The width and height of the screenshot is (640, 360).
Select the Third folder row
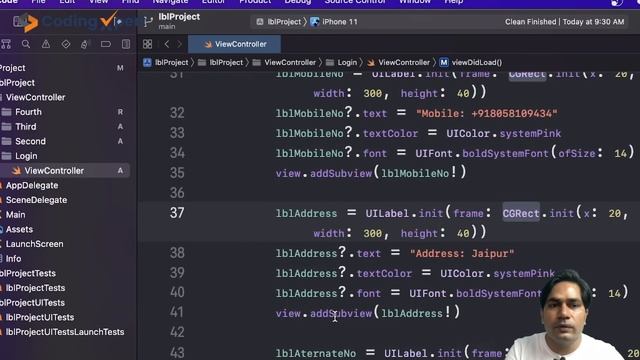(x=65, y=127)
